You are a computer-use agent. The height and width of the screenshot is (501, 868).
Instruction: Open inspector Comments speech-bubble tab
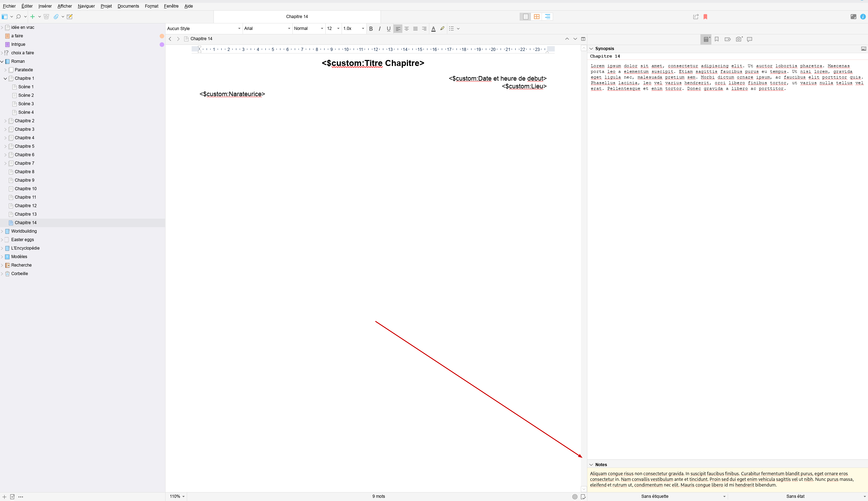coord(750,39)
